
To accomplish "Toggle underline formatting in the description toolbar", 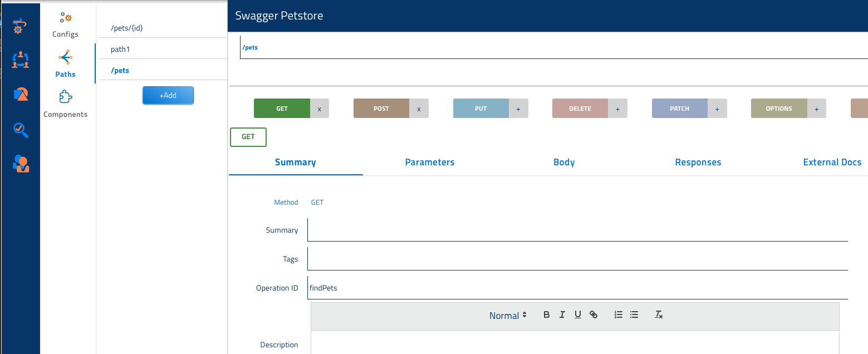I will point(578,315).
